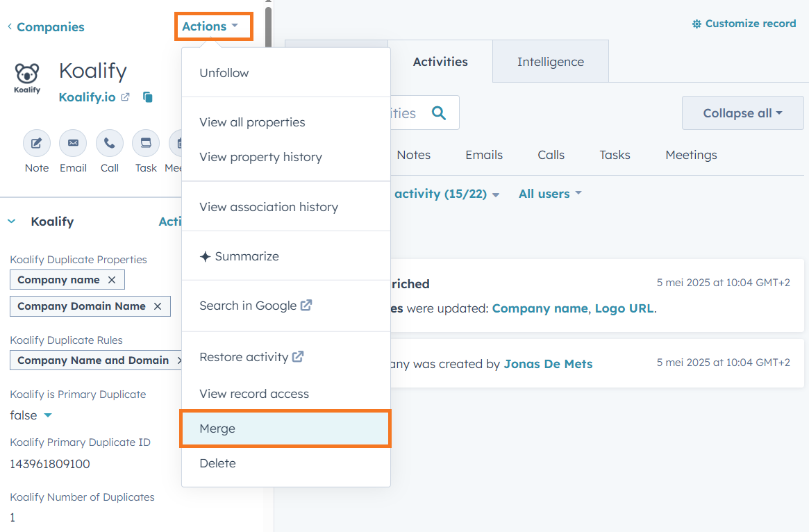
Task: Open the All users filter dropdown
Action: (549, 194)
